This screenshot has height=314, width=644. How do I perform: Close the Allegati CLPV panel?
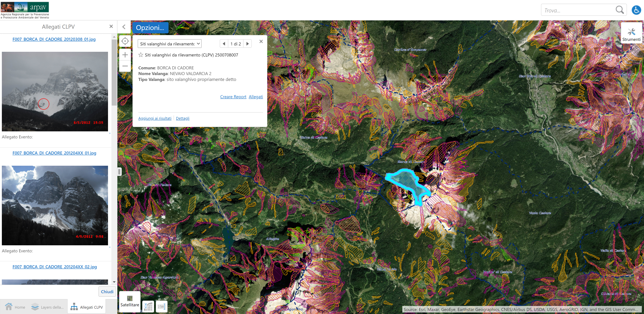click(111, 26)
